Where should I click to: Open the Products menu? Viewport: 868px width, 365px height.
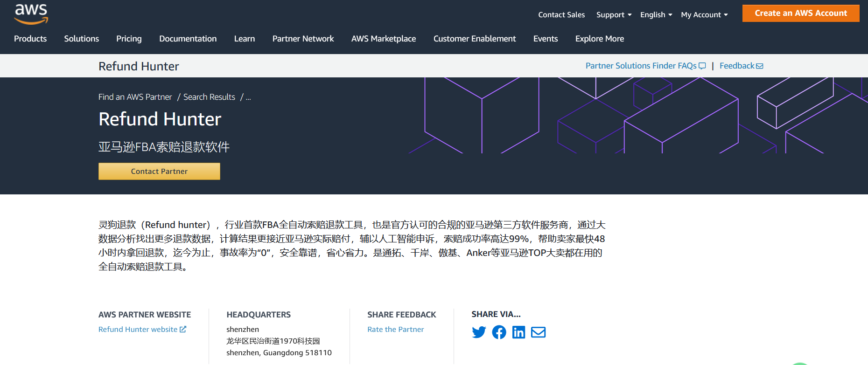30,39
